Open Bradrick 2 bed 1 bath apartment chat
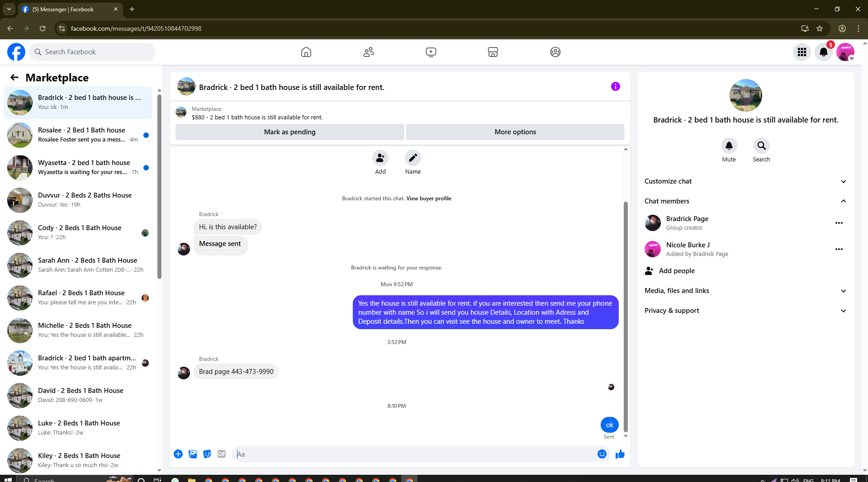868x482 pixels. [78, 363]
